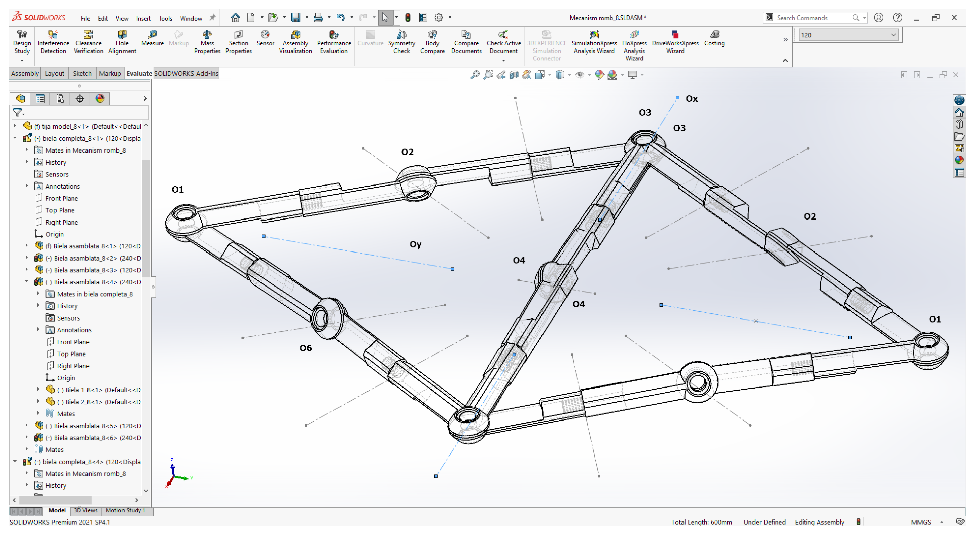
Task: Collapse the CommandManager ribbon arrow
Action: coord(785,61)
